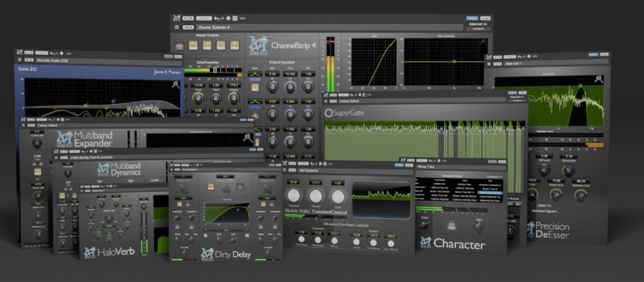Click the Metric Halo logo icon in ChannelStrip toolbar
This screenshot has width=644, height=282.
(x=177, y=18)
